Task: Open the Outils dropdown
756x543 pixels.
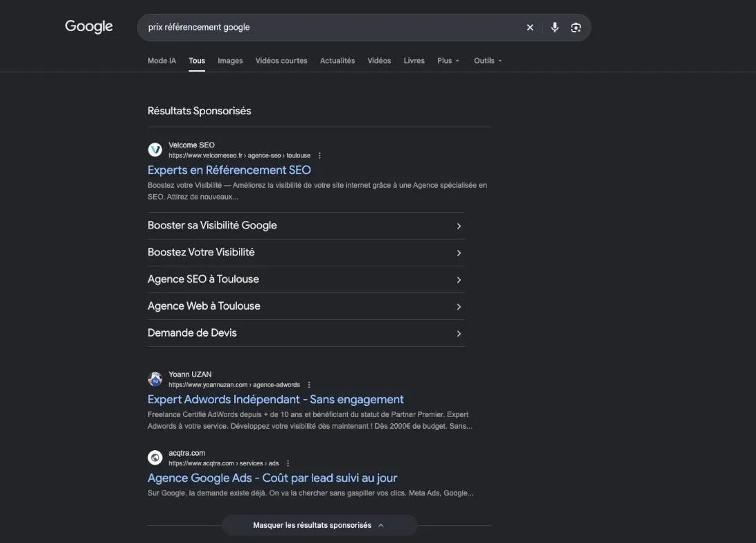Action: coord(487,61)
